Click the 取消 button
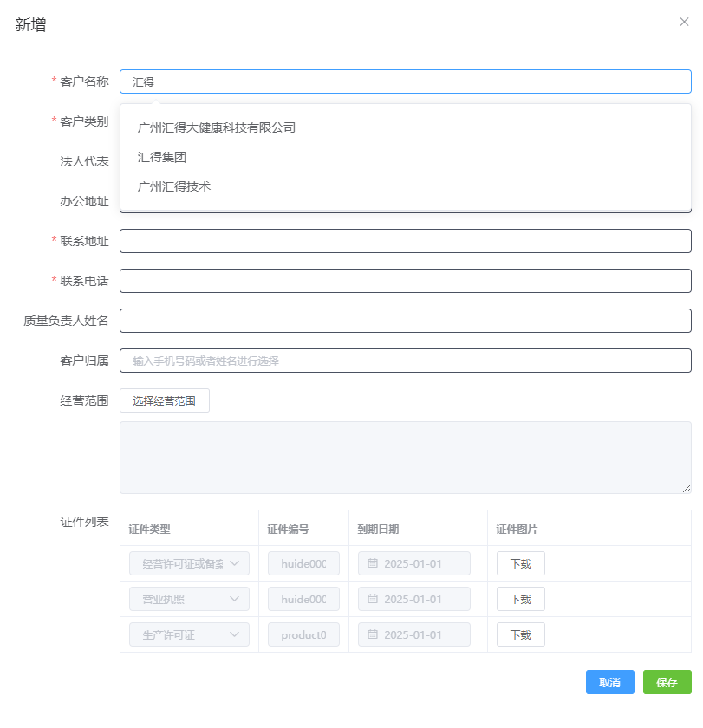The width and height of the screenshot is (703, 728). click(x=609, y=682)
